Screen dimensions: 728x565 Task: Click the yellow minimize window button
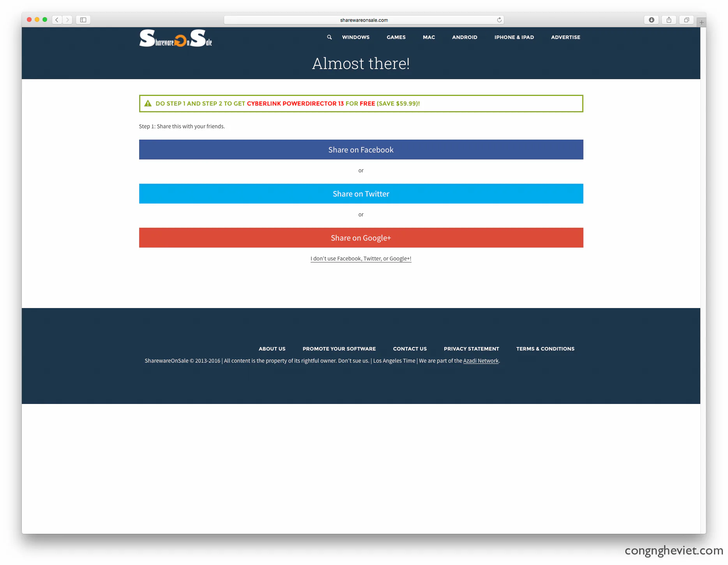point(37,19)
